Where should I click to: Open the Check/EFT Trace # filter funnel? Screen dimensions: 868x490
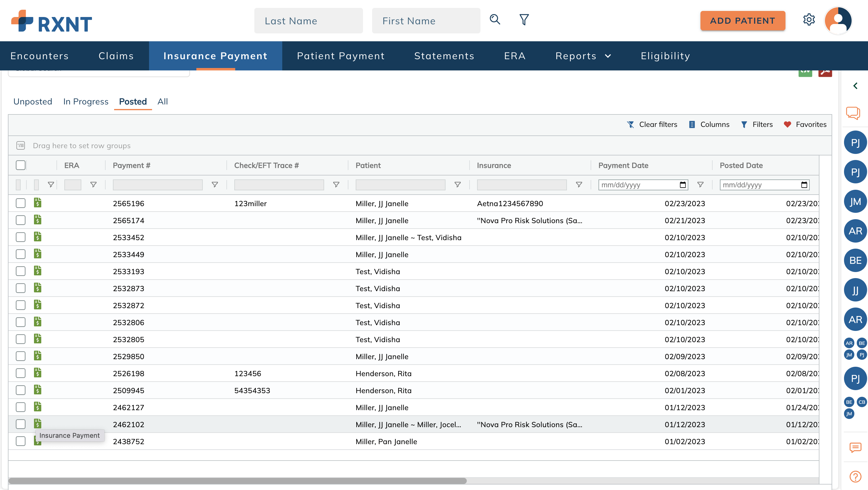336,185
